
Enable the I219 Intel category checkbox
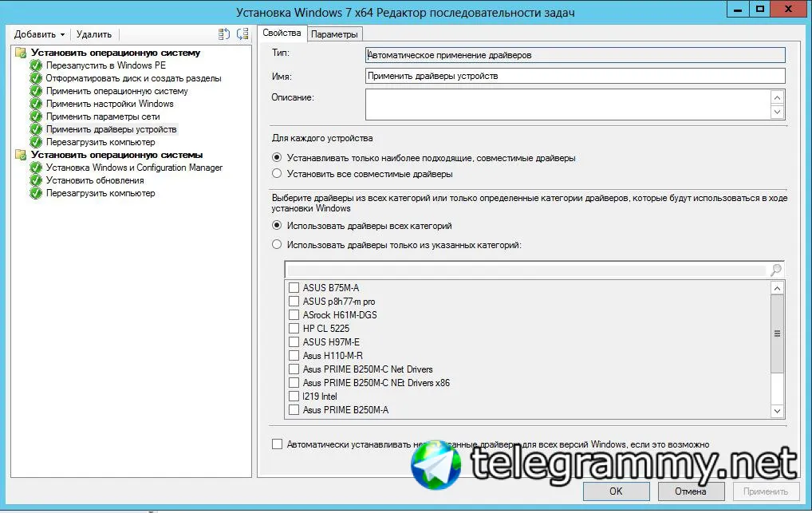point(294,397)
